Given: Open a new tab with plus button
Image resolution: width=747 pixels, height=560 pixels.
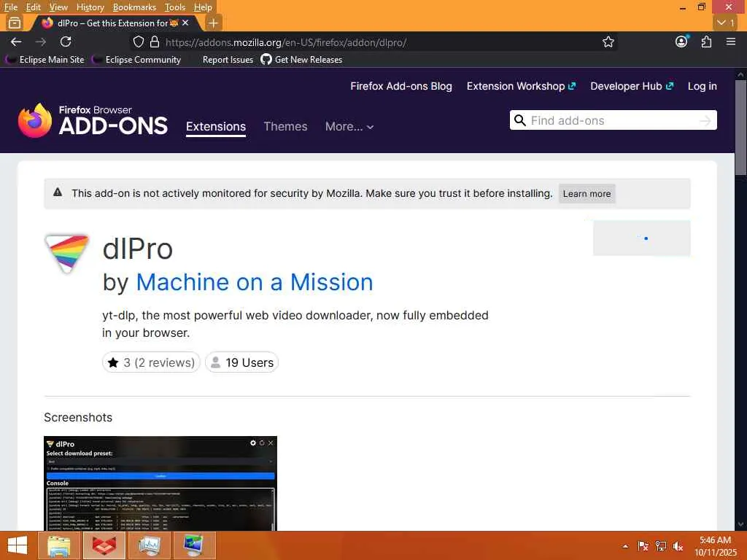Looking at the screenshot, I should pos(214,23).
